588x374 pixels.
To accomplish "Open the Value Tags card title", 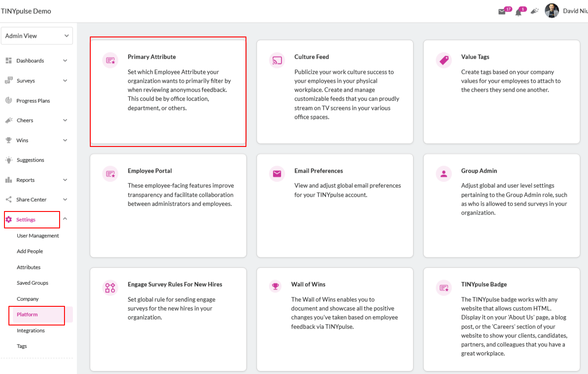I will [475, 57].
